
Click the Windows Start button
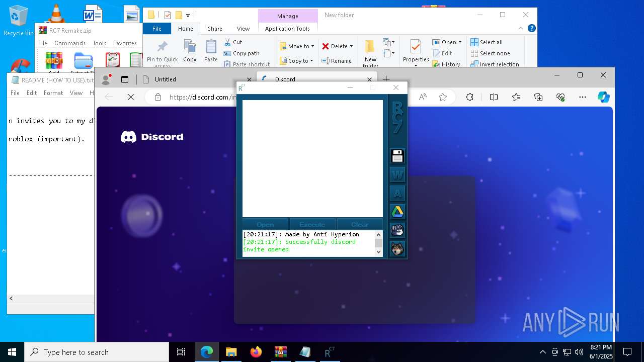12,352
